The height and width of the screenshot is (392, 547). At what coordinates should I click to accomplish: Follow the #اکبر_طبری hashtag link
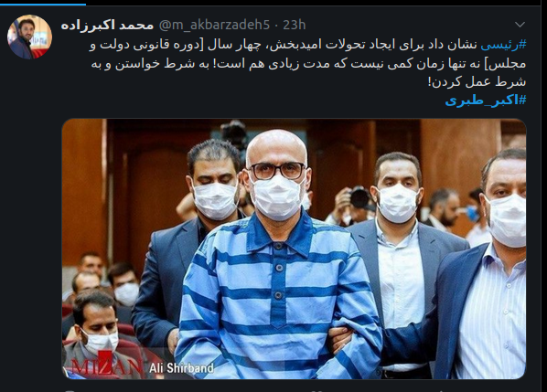point(485,100)
